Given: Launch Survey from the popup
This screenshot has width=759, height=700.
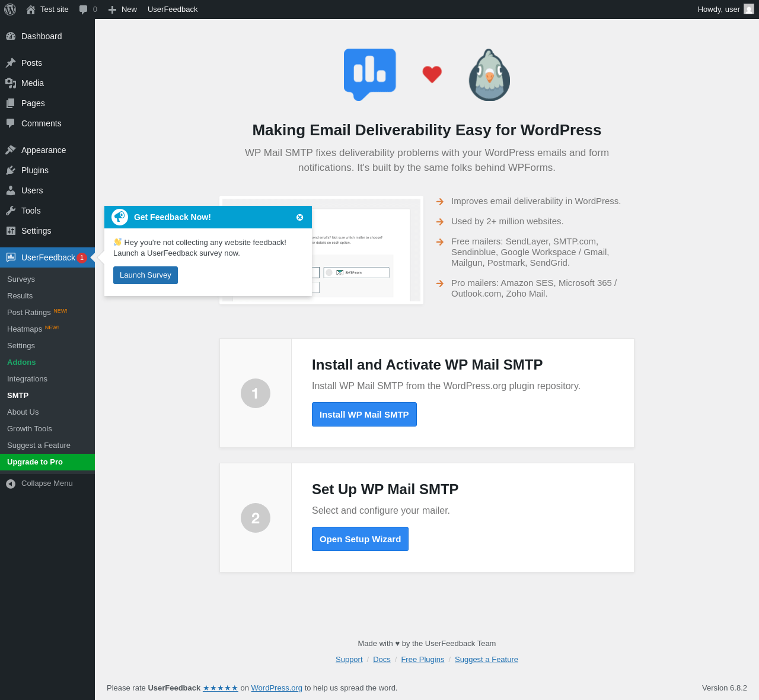Looking at the screenshot, I should coord(145,275).
